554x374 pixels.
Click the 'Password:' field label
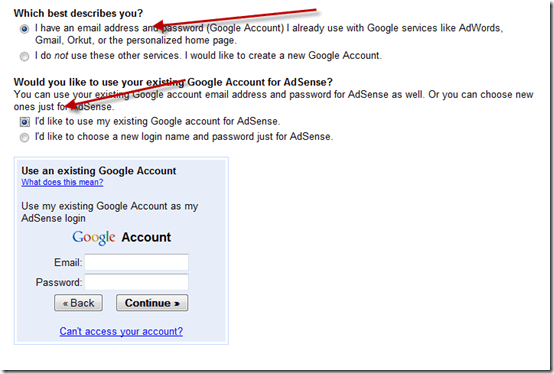click(59, 282)
